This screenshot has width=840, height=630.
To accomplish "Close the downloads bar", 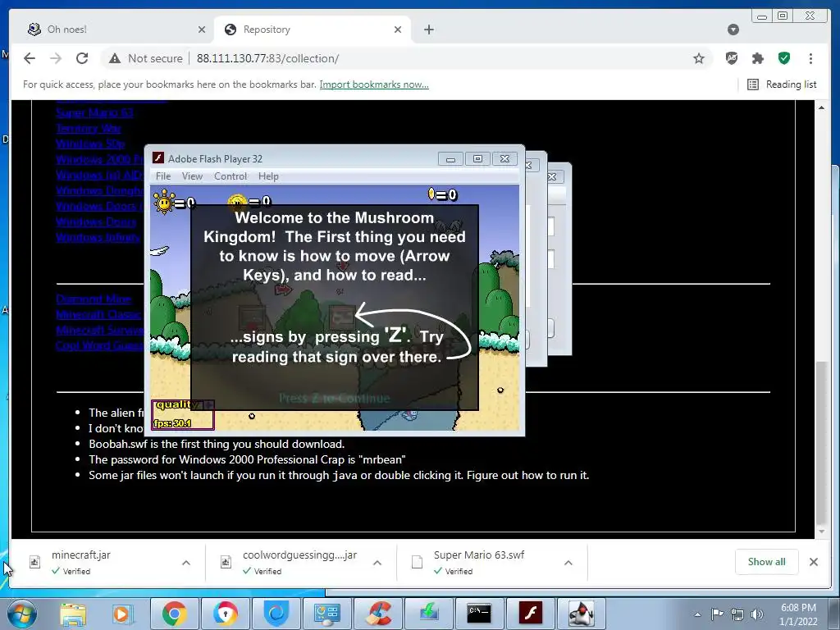I will (x=814, y=561).
